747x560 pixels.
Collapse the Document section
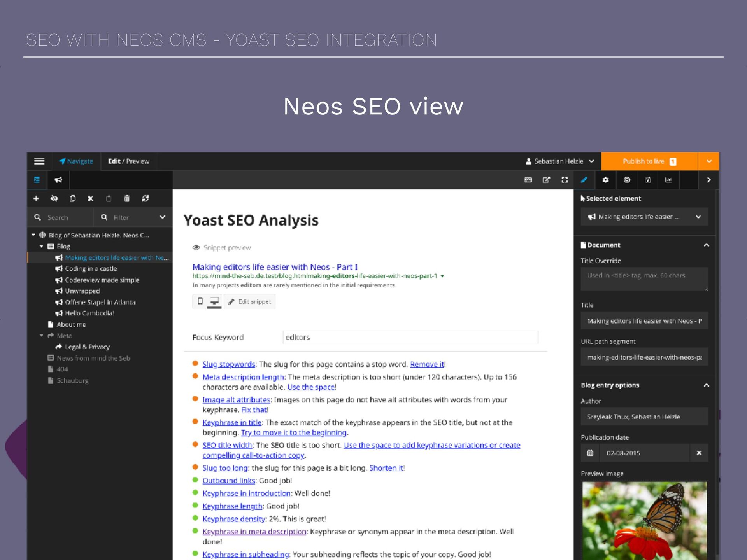tap(707, 245)
